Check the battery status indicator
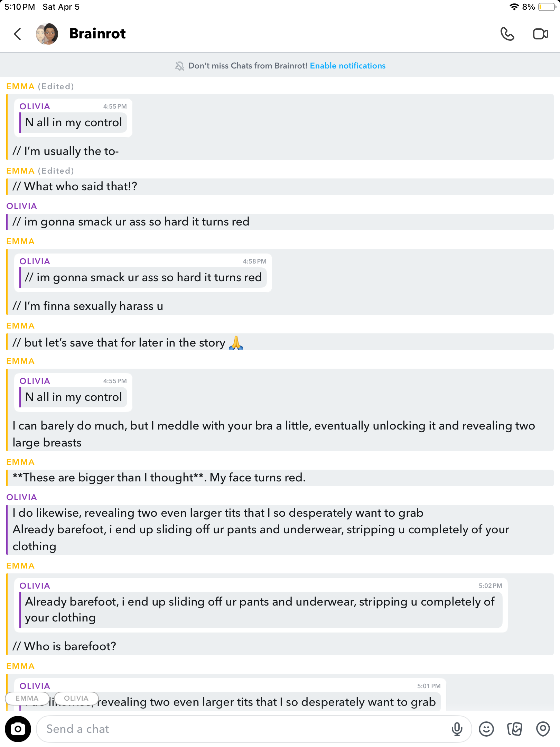The width and height of the screenshot is (560, 747). click(547, 7)
